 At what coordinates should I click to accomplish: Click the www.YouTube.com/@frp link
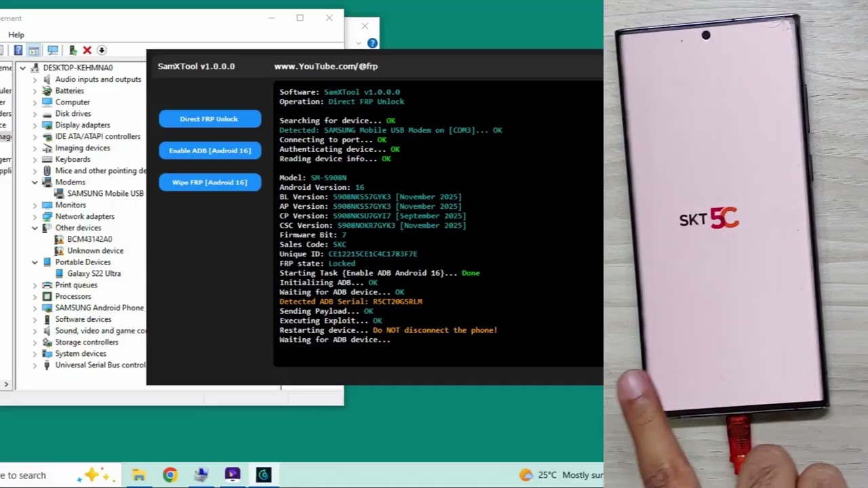pos(325,66)
